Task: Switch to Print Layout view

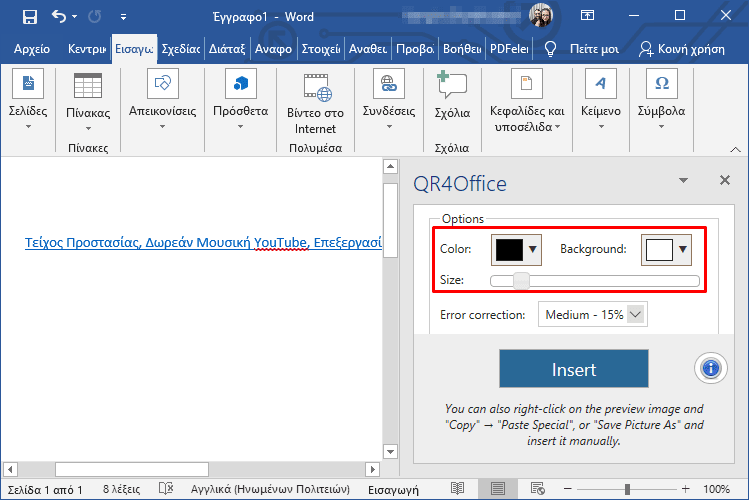Action: click(497, 489)
